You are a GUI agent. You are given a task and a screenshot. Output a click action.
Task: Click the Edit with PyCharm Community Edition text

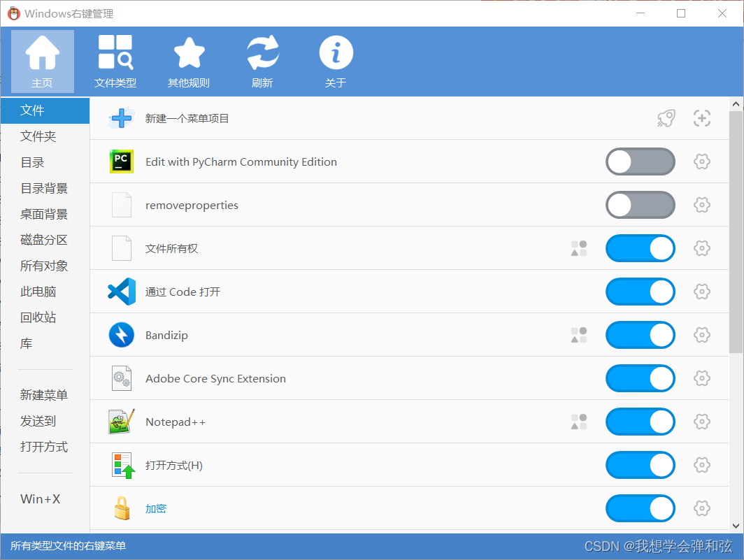pos(241,161)
